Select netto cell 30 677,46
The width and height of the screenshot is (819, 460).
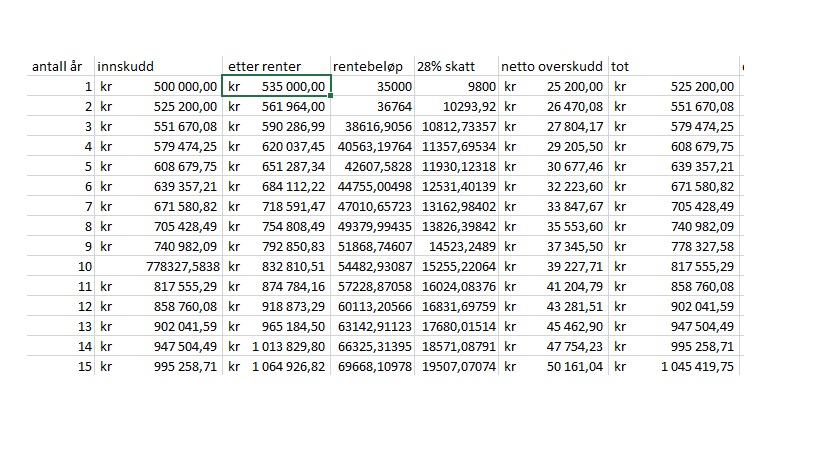point(554,167)
